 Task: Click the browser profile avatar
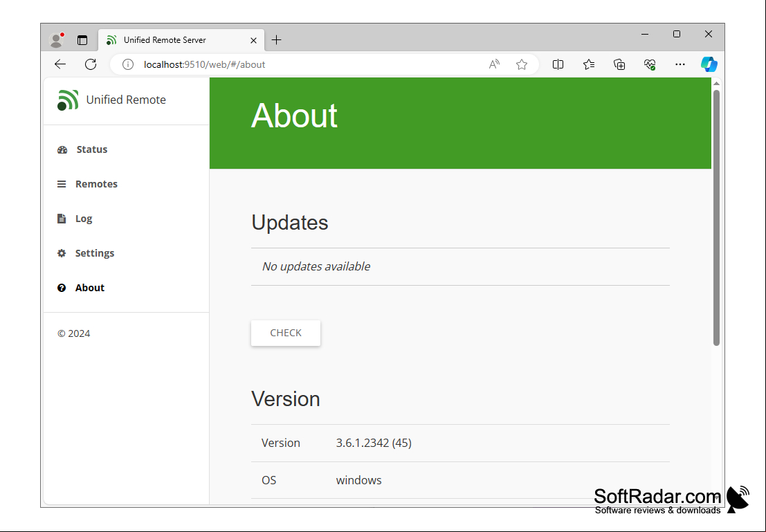coord(57,40)
